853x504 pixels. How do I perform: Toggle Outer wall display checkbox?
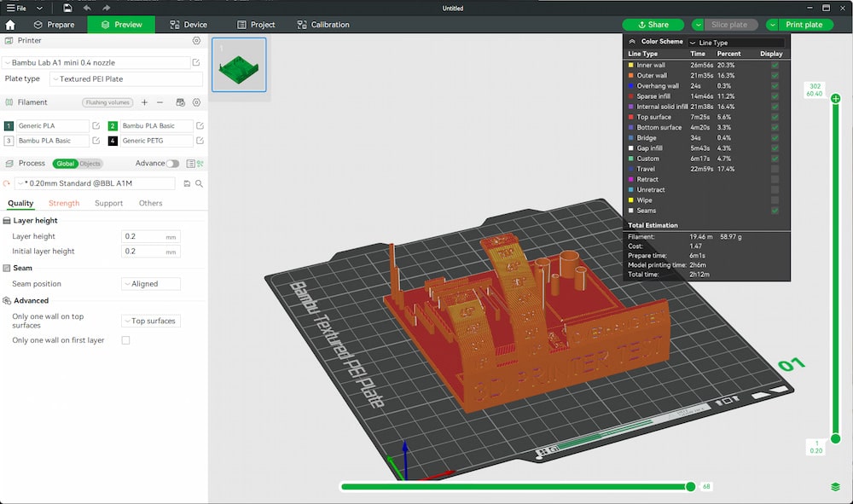(x=775, y=76)
